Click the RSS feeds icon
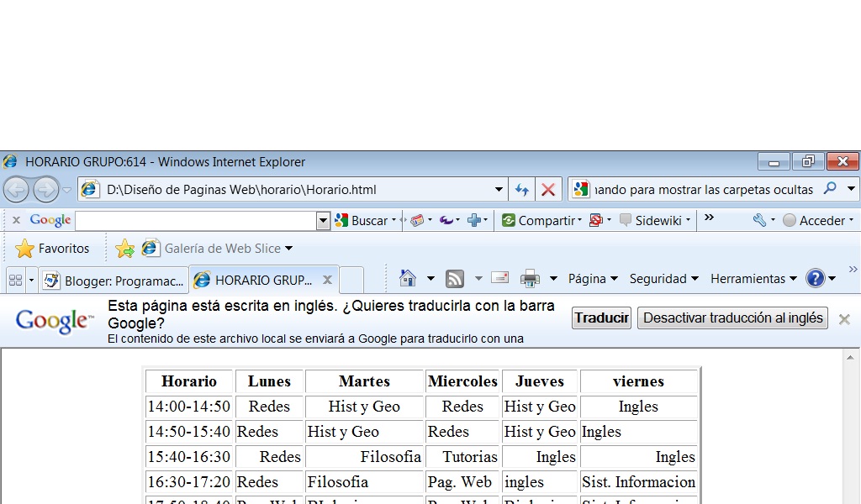This screenshot has width=861, height=504. click(454, 278)
